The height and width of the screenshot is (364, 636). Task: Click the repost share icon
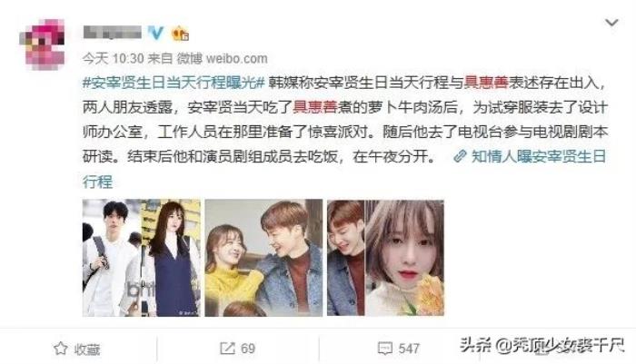point(227,349)
